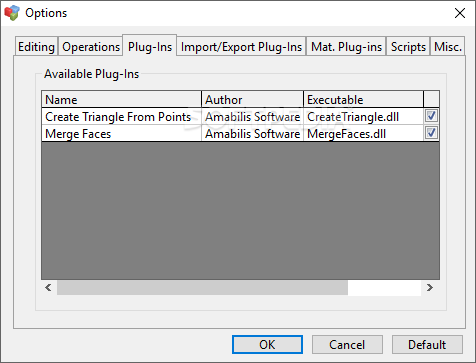
Task: Click the 'MergeFaces.dll' executable cell
Action: click(x=364, y=134)
